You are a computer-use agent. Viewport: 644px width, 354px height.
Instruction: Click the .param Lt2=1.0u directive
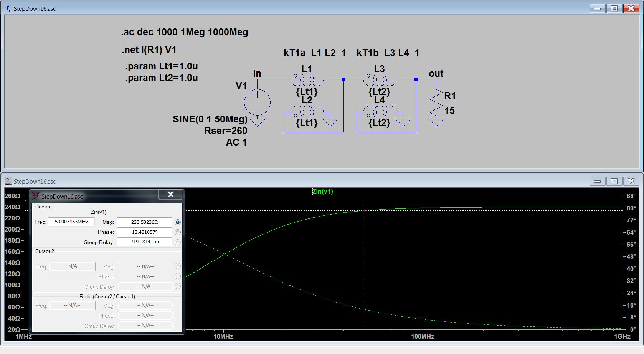point(161,78)
